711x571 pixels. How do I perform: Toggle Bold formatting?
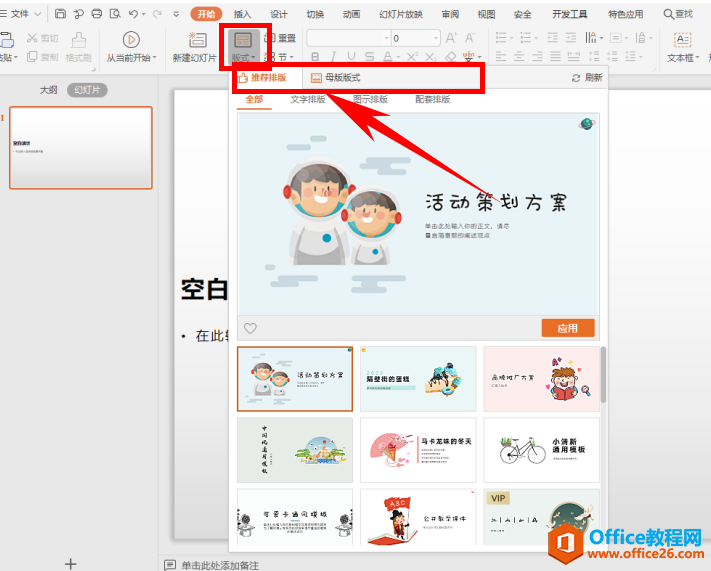315,57
